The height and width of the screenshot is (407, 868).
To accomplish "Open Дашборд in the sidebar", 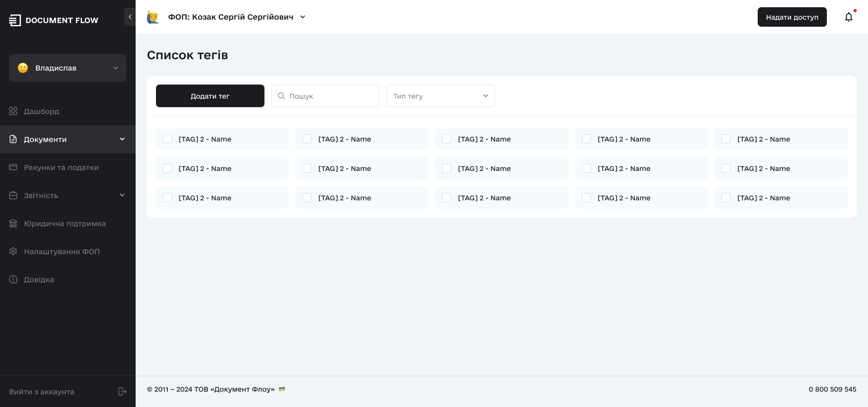I will point(68,111).
